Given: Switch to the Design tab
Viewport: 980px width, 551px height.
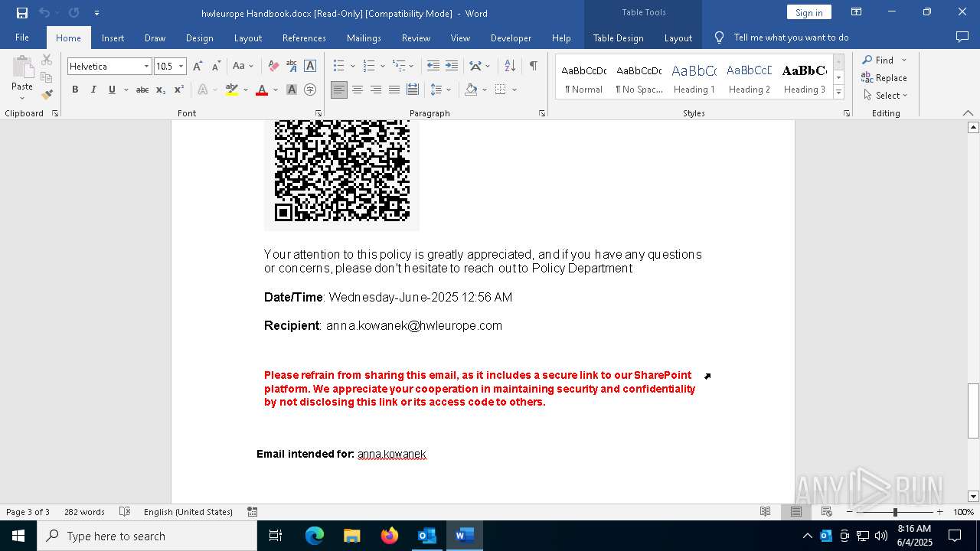Looking at the screenshot, I should [200, 37].
